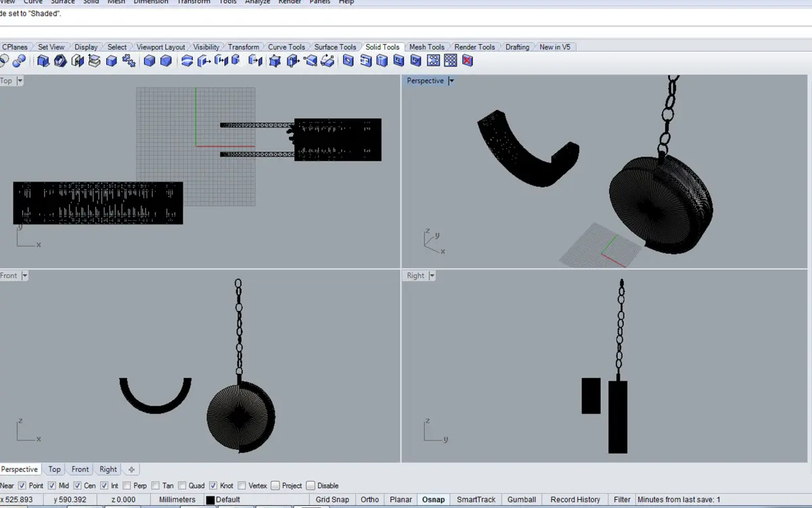Click the Fold planar faces icon
This screenshot has height=508, width=812.
[x=328, y=61]
